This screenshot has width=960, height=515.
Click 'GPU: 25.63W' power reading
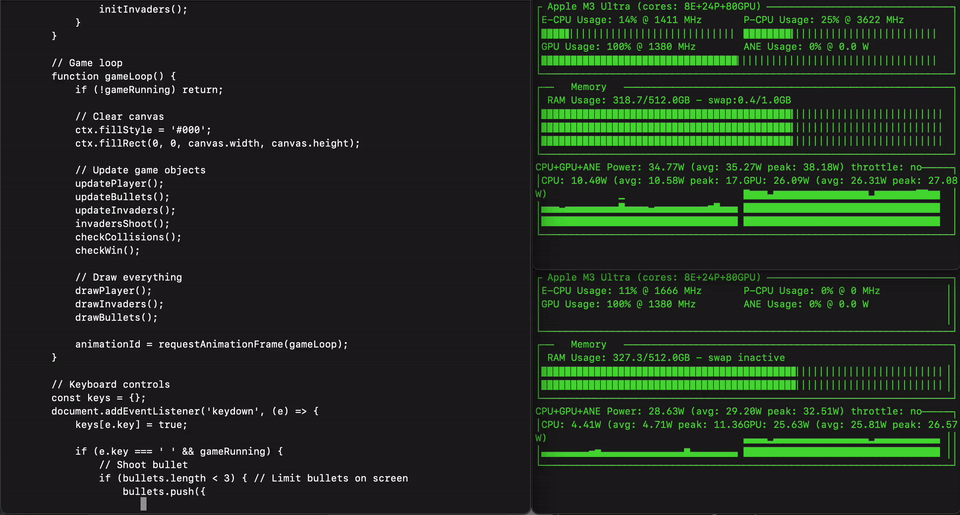[776, 425]
